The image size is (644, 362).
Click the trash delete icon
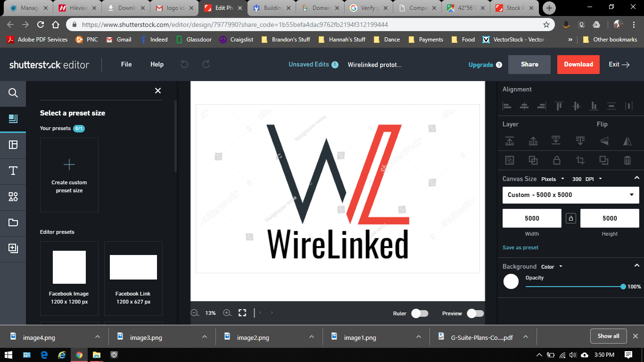[627, 160]
